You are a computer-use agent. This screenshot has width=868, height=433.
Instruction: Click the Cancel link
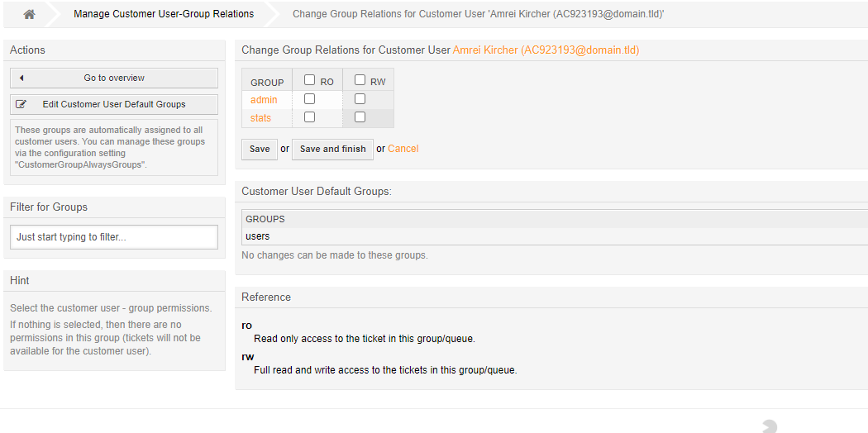pyautogui.click(x=403, y=149)
